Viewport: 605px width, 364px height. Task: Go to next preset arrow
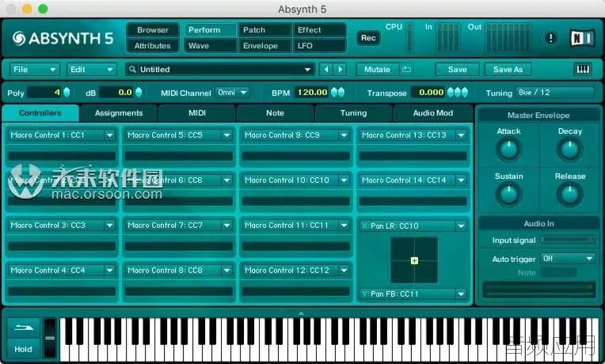click(x=340, y=70)
